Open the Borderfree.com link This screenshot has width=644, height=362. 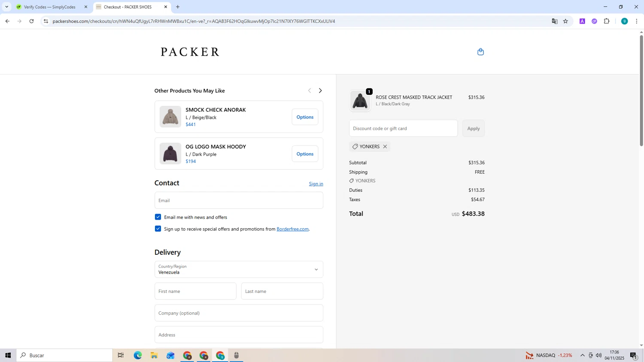click(x=292, y=229)
